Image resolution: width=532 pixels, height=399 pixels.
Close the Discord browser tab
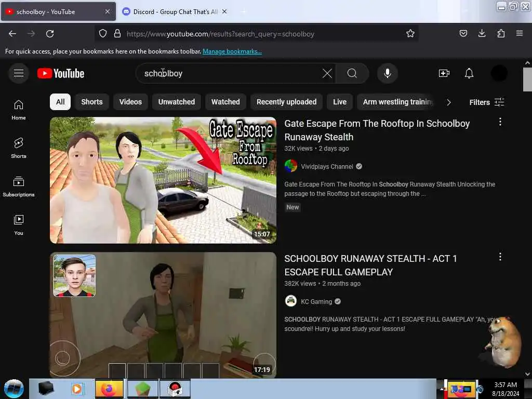pyautogui.click(x=224, y=11)
